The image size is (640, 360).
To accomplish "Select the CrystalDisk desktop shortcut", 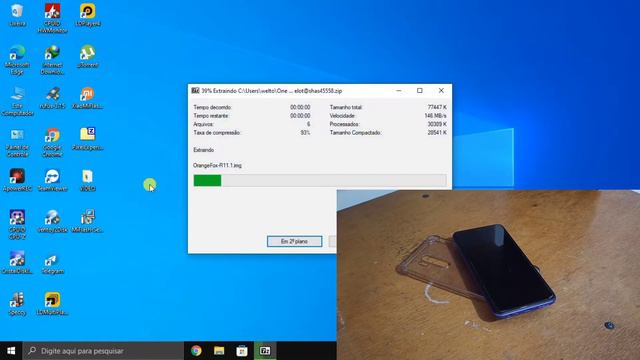I will (17, 263).
